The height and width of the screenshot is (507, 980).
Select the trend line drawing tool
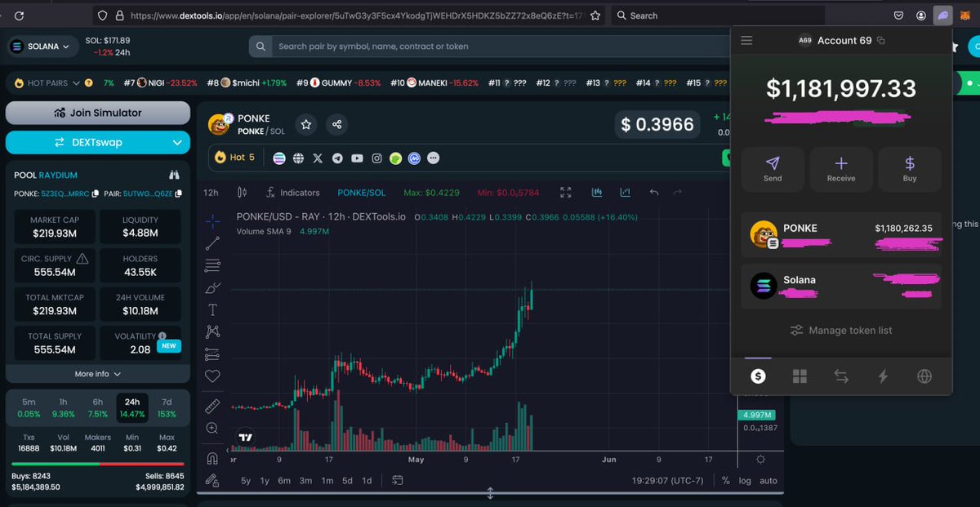point(212,242)
